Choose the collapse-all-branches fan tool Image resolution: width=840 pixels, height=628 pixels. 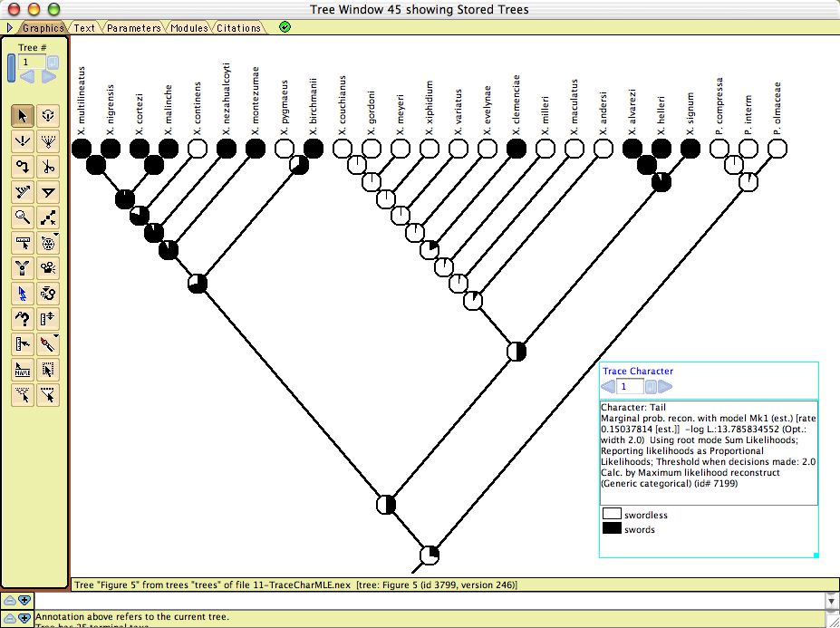(49, 140)
